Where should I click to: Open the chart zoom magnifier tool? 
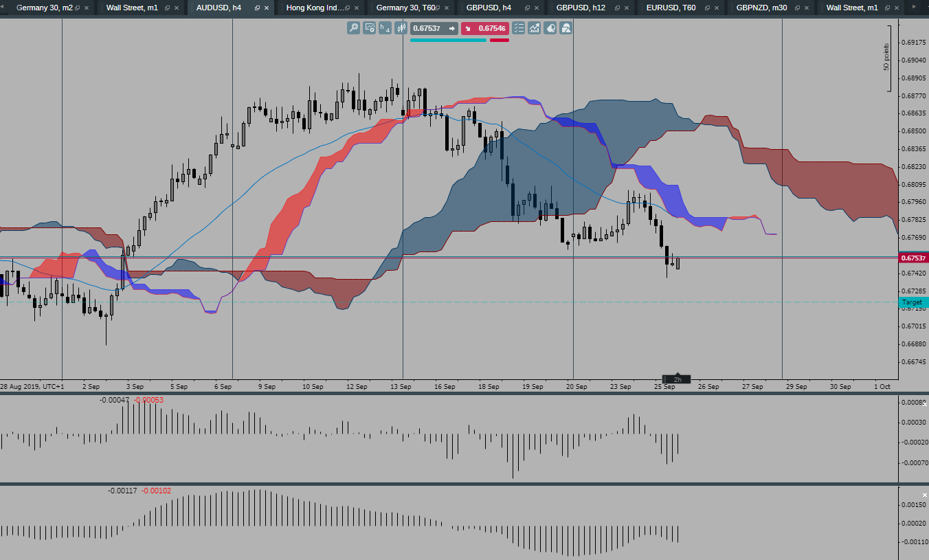coord(353,28)
